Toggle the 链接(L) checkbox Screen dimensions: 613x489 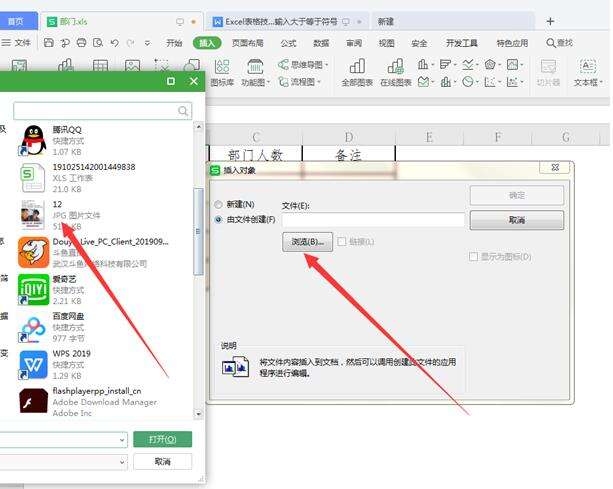coord(341,242)
